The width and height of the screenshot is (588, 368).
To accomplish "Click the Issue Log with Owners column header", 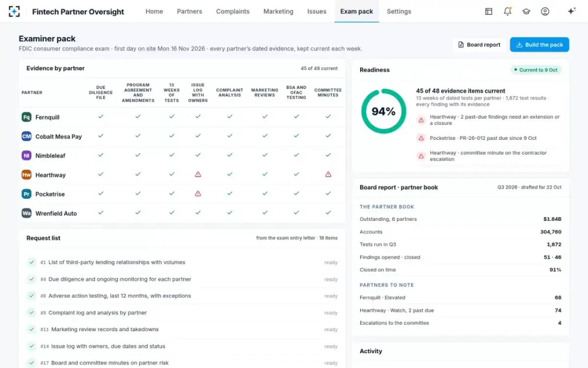I will (198, 92).
